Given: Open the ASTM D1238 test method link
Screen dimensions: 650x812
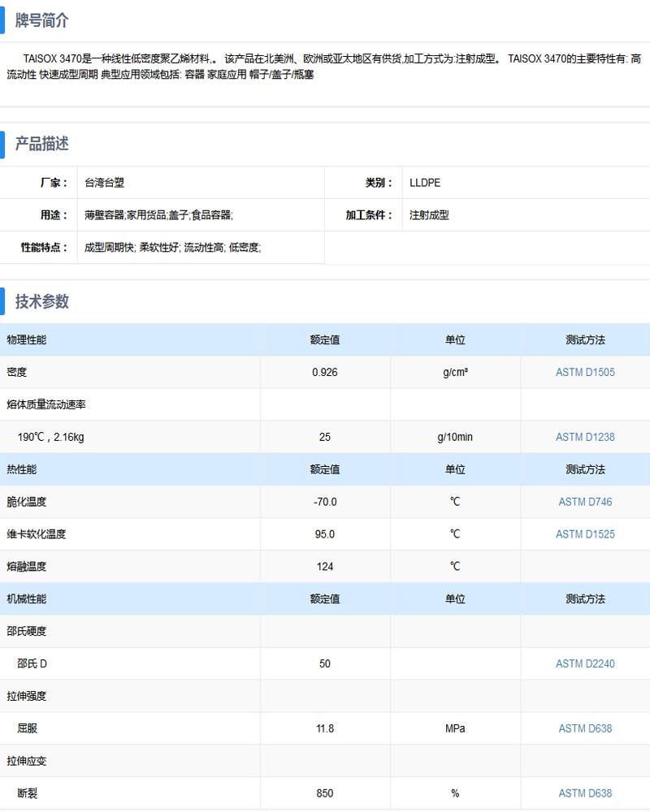Looking at the screenshot, I should (x=585, y=437).
